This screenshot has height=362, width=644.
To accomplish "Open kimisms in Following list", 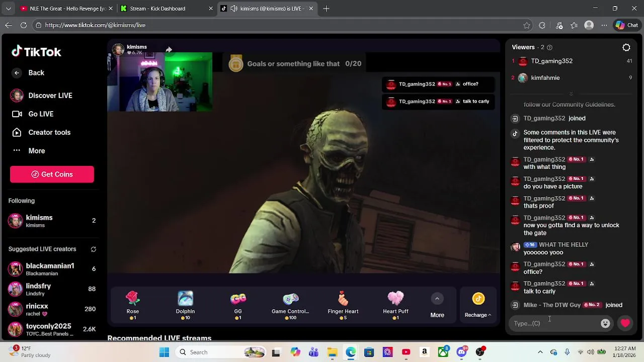I will point(52,221).
